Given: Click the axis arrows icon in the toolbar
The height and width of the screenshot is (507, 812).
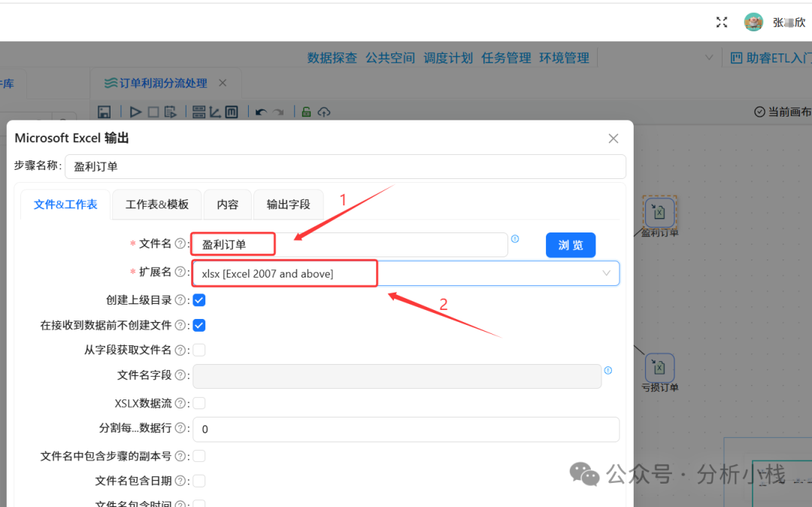Looking at the screenshot, I should [215, 112].
